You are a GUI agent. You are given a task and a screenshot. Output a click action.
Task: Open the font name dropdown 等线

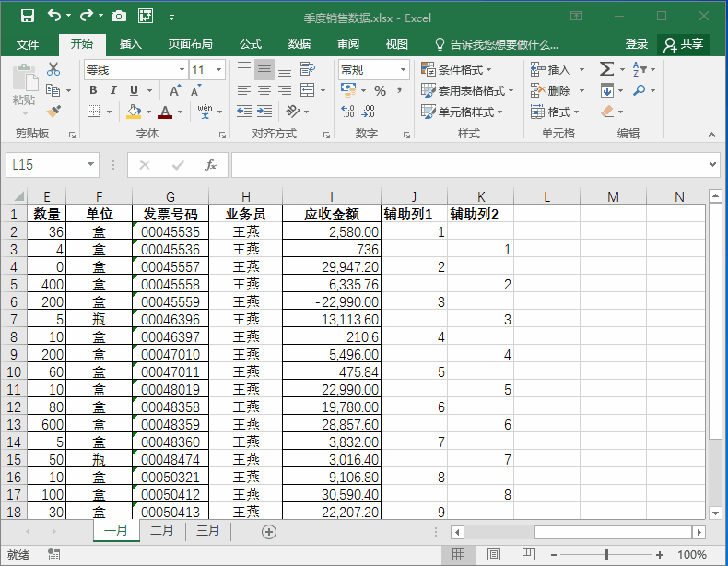point(182,70)
